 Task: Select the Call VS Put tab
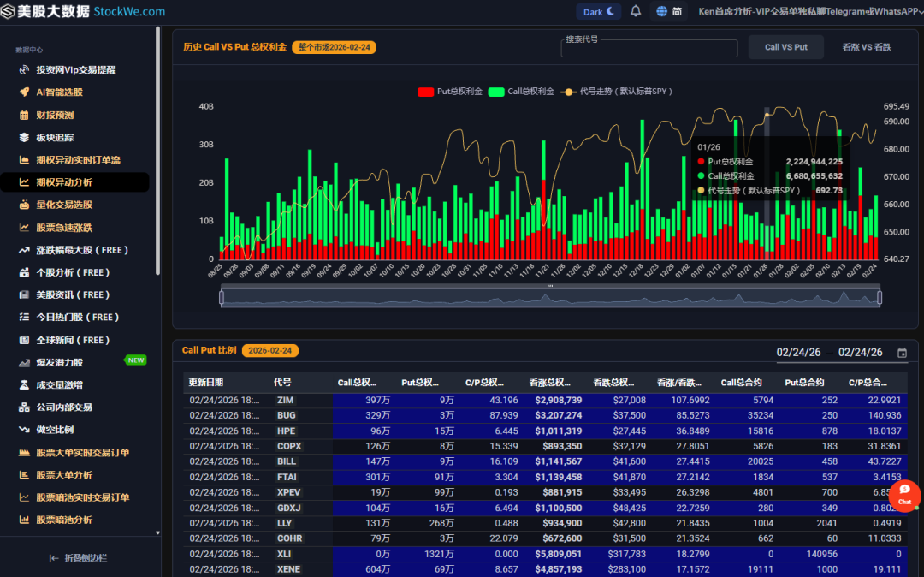(x=785, y=47)
